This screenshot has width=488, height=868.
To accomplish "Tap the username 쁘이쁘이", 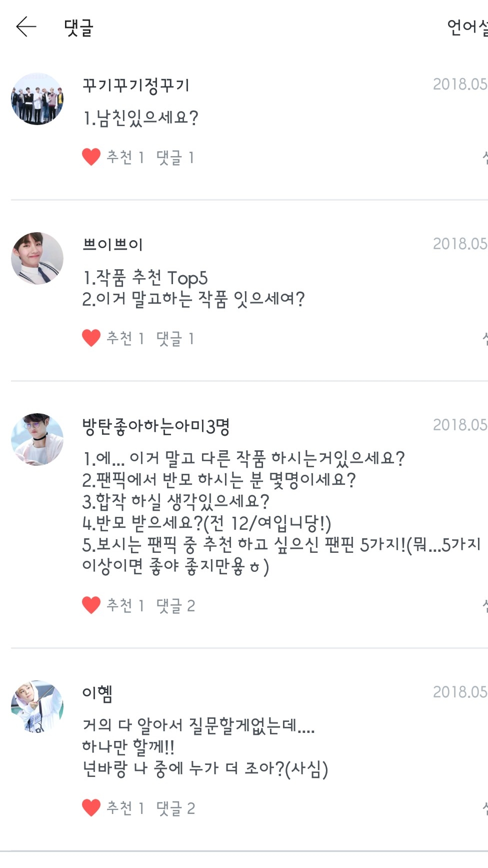I will (x=113, y=245).
